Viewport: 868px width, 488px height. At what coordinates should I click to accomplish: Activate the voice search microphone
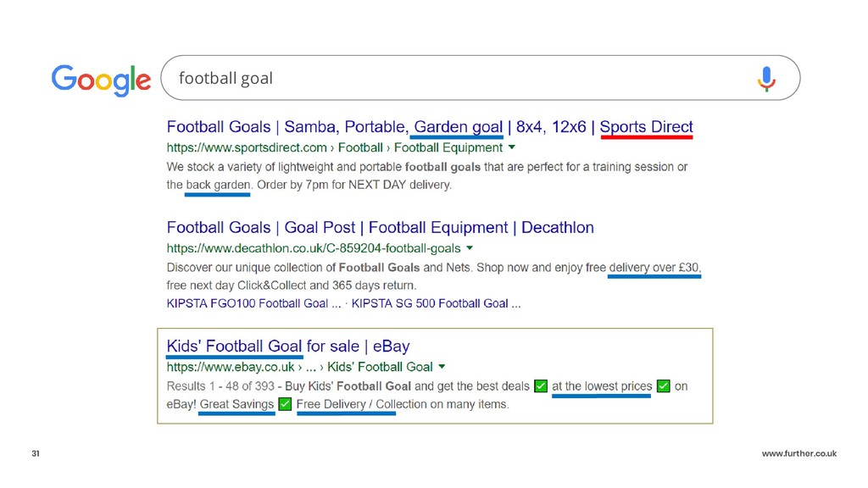click(x=766, y=79)
